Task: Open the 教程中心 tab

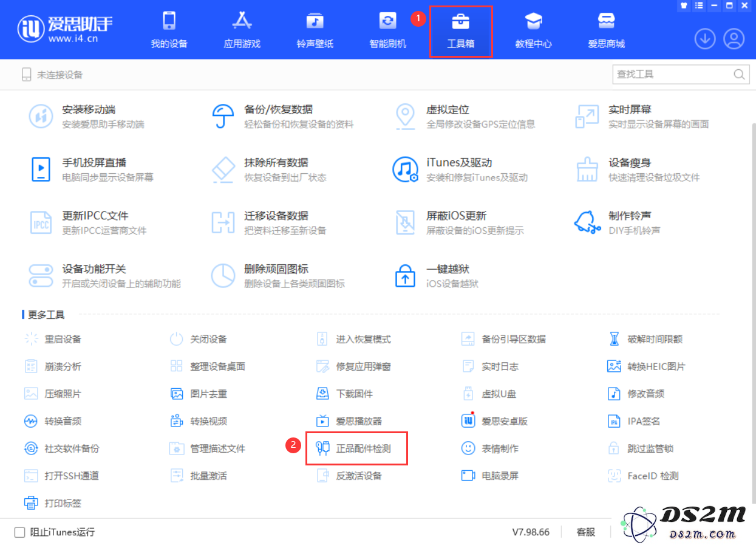Action: point(533,30)
